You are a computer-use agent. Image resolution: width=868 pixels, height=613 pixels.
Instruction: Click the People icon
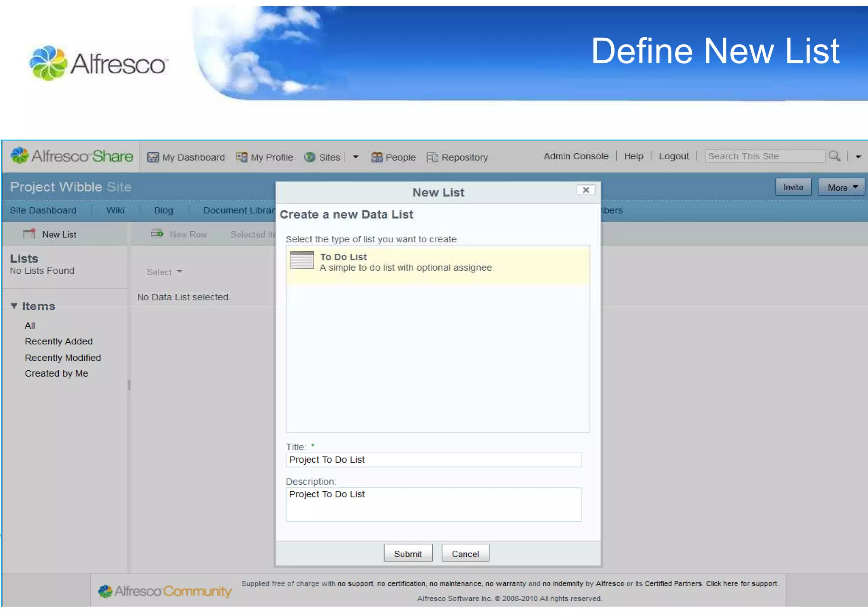pyautogui.click(x=376, y=157)
